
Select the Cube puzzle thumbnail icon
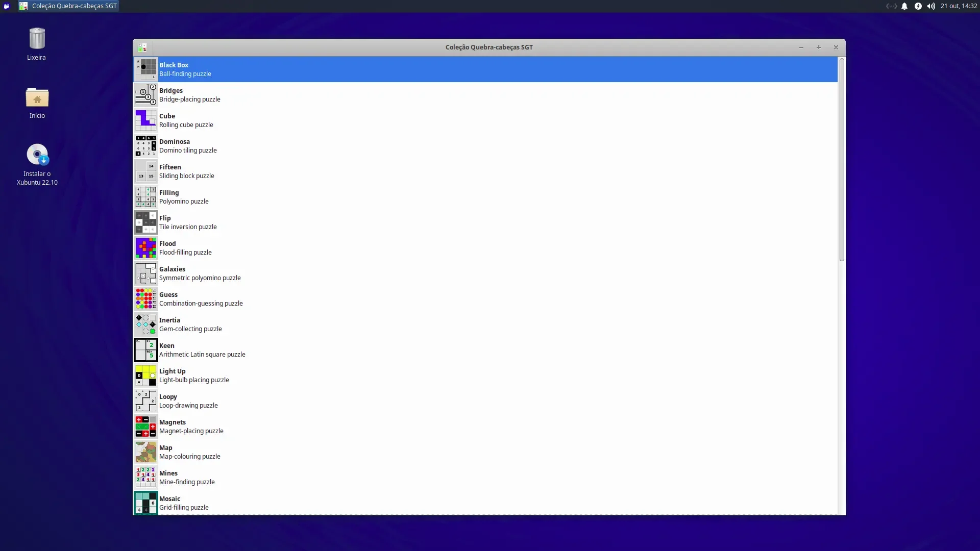(145, 120)
